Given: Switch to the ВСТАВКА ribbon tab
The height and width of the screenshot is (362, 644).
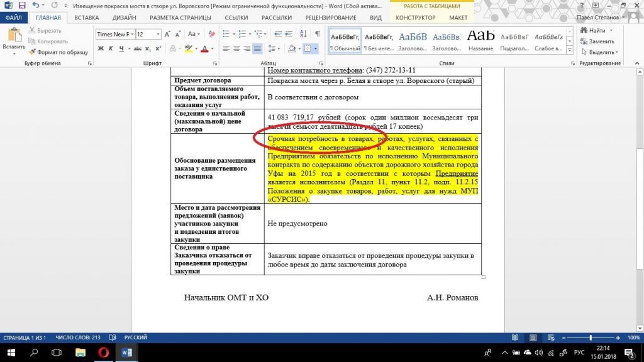Looking at the screenshot, I should pos(86,18).
